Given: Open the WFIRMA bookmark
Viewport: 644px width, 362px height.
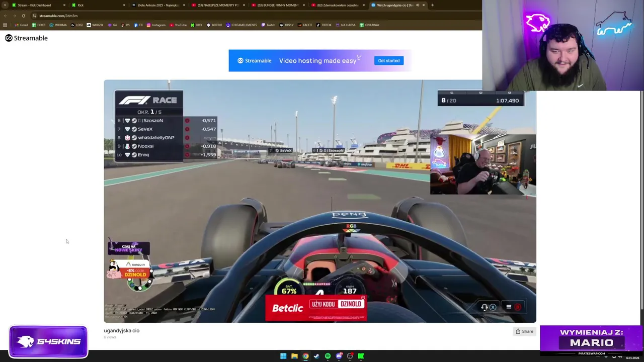Looking at the screenshot, I should point(58,25).
